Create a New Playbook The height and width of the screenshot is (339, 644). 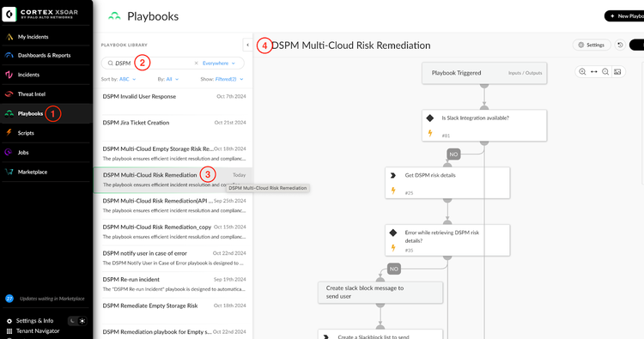coord(625,16)
